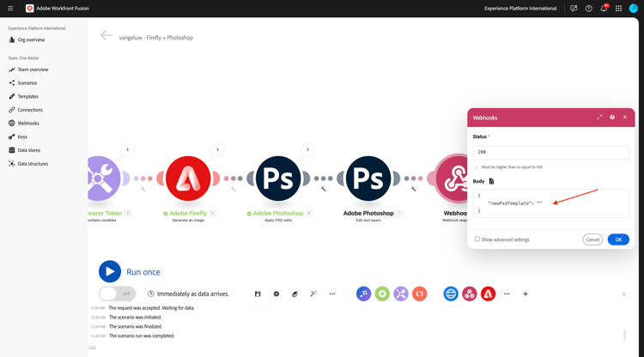
Task: Select the Webhook response module
Action: 451,178
